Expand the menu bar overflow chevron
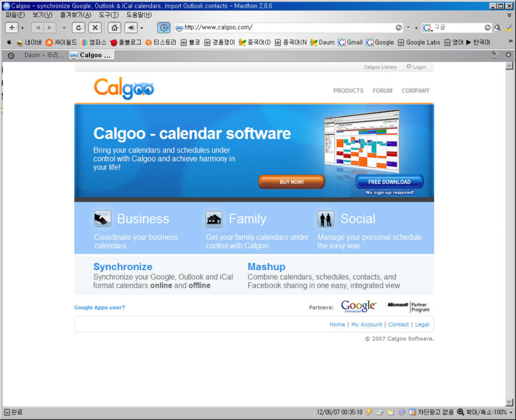516x420 pixels. tap(509, 15)
